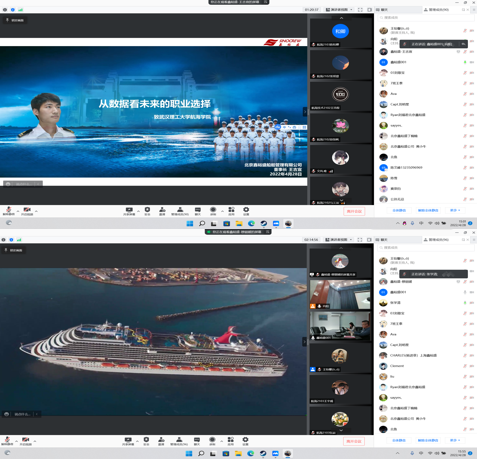Image resolution: width=477 pixels, height=459 pixels.
Task: Expand record options arrow, top meeting toolbar
Action: pos(222,211)
